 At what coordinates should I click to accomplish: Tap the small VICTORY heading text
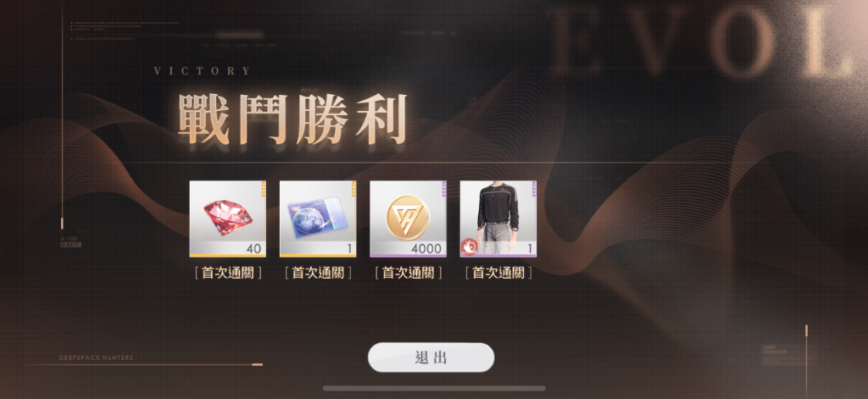[202, 71]
